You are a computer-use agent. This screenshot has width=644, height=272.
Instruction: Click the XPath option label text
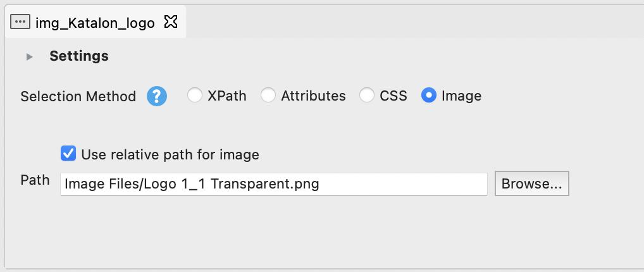click(227, 96)
